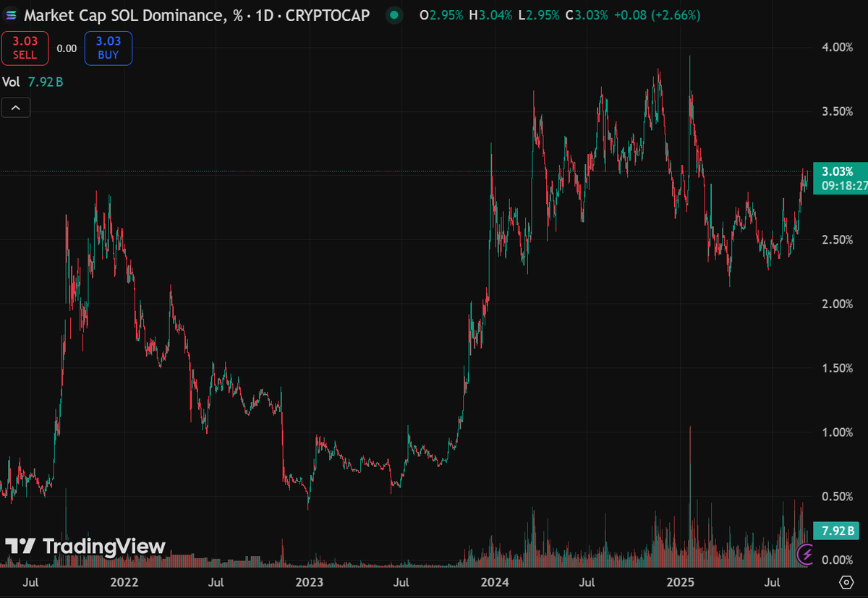The height and width of the screenshot is (598, 868).
Task: Click the CRYPTOCAP exchange label
Action: point(327,14)
